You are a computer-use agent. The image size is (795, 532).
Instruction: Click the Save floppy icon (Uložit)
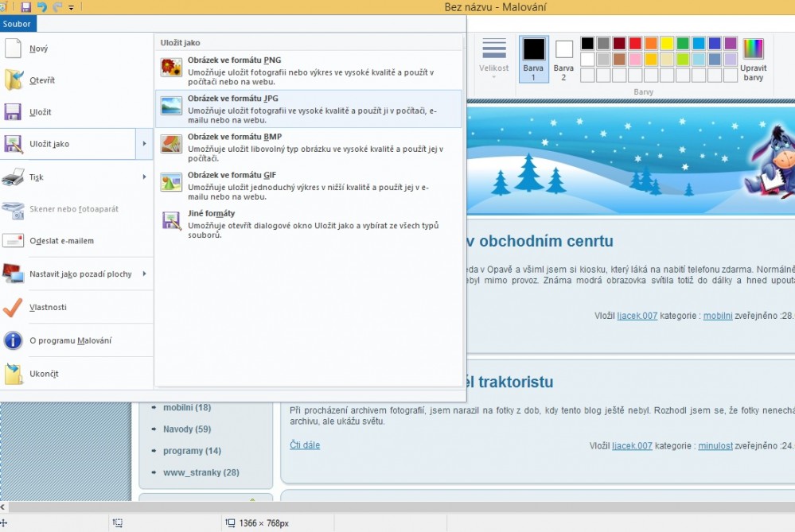[14, 112]
